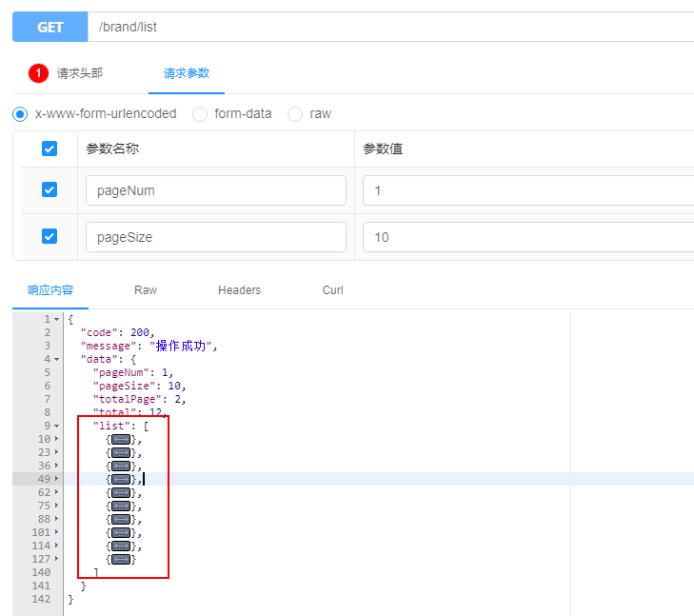Screen dimensions: 694x616
Task: Click fold placeholder icon on line 10
Action: pos(121,440)
